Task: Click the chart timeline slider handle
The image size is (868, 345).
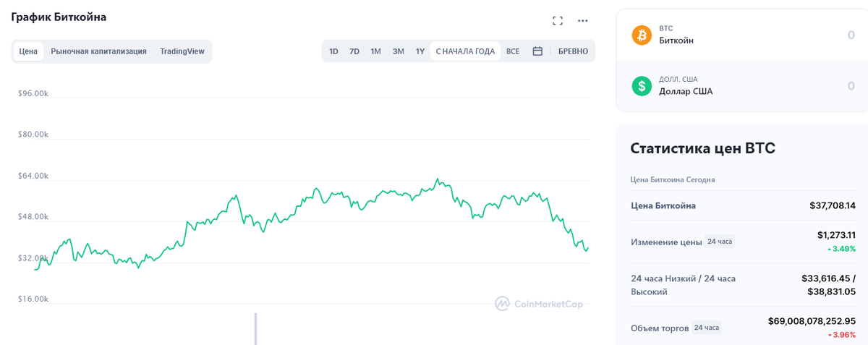Action: [255, 328]
